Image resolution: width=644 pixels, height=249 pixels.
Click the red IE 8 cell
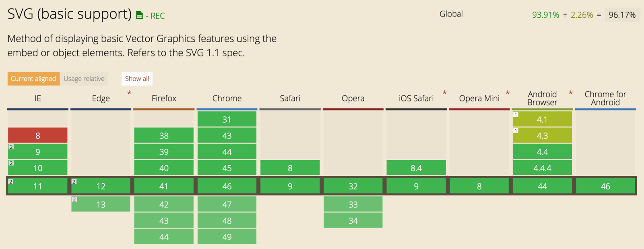pos(38,135)
